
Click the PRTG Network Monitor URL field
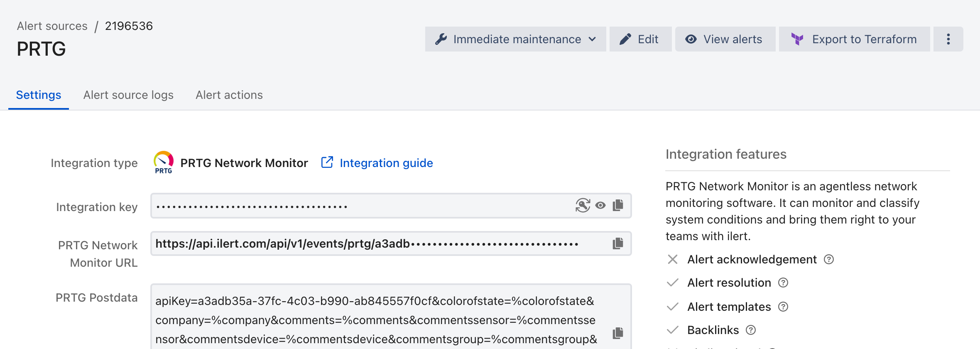391,243
